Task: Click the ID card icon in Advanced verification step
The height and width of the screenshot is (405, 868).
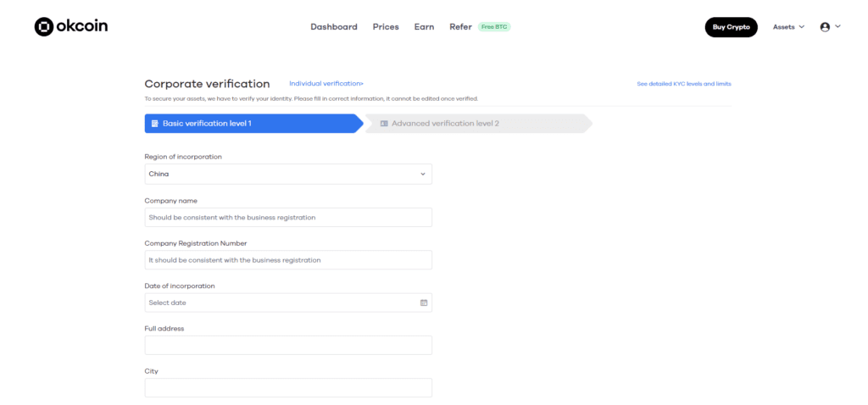Action: click(x=384, y=124)
